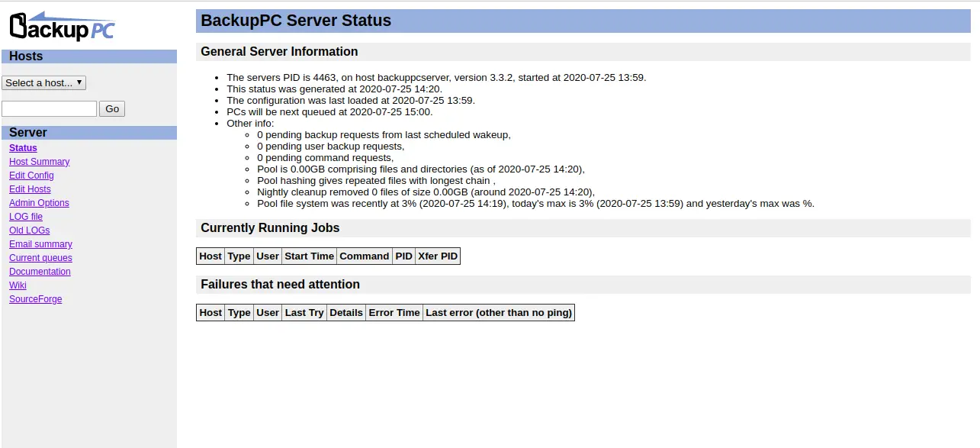Click the Command column header

tap(365, 256)
